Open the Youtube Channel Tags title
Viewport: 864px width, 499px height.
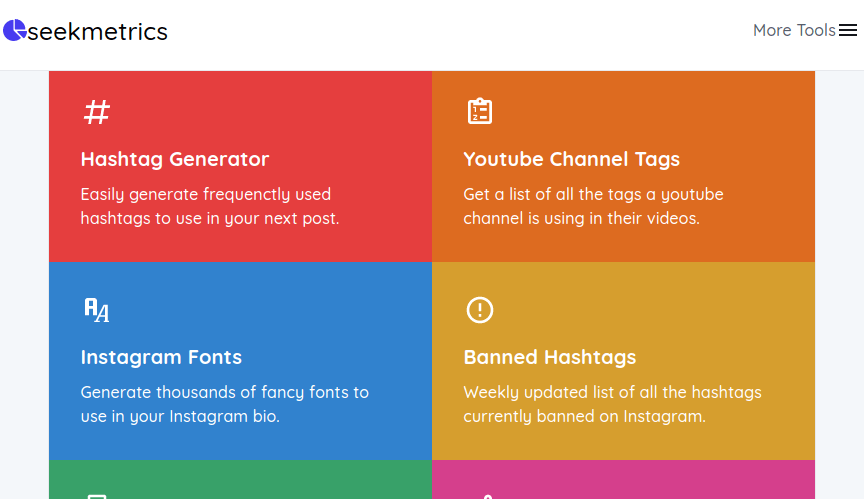click(x=571, y=159)
